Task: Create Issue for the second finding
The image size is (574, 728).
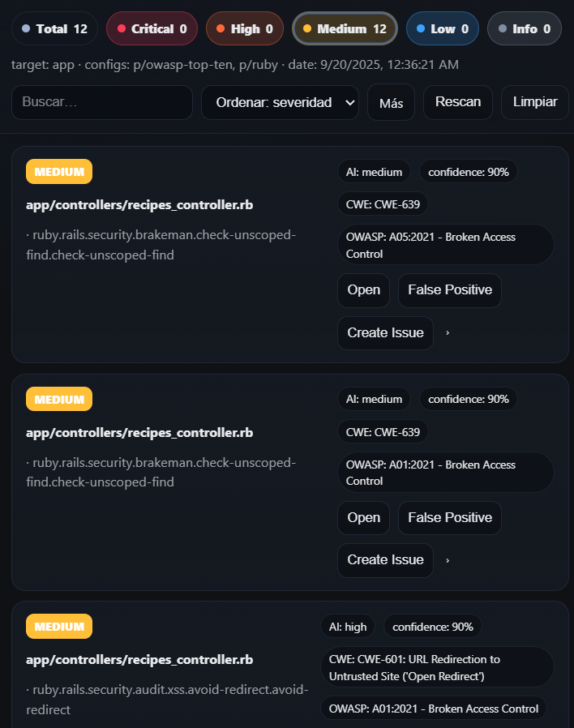Action: point(385,559)
